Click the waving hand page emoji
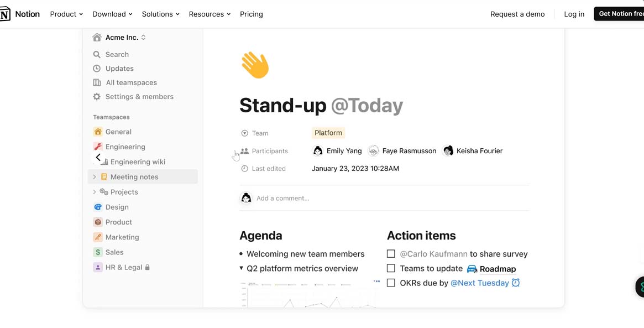Screen dimensions: 644x328 (255, 65)
